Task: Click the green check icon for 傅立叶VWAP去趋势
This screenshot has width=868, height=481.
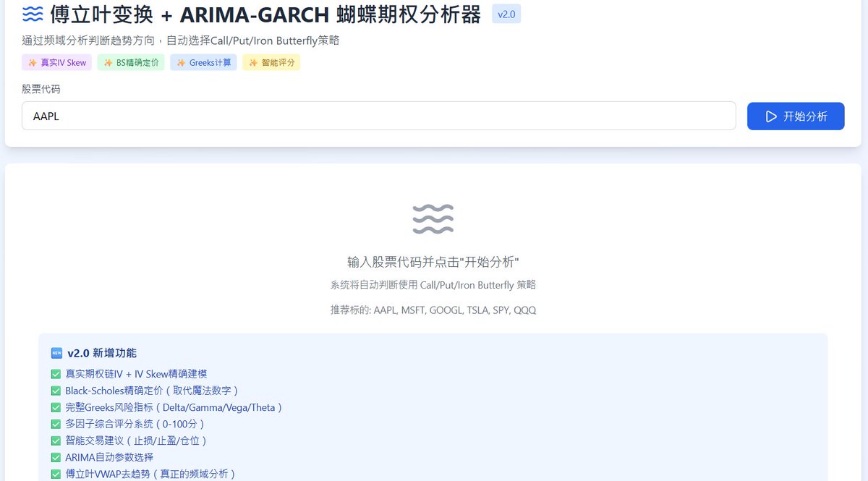Action: [x=56, y=474]
